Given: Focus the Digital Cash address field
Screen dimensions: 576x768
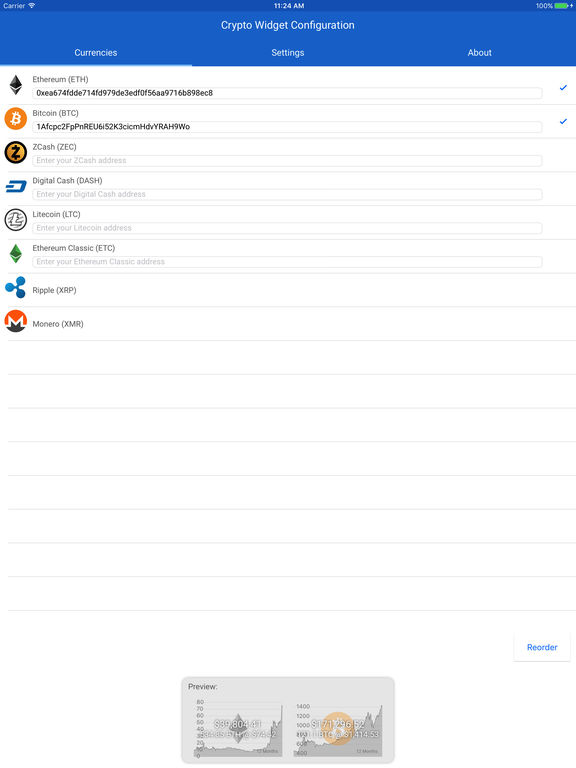Looking at the screenshot, I should click(x=288, y=194).
